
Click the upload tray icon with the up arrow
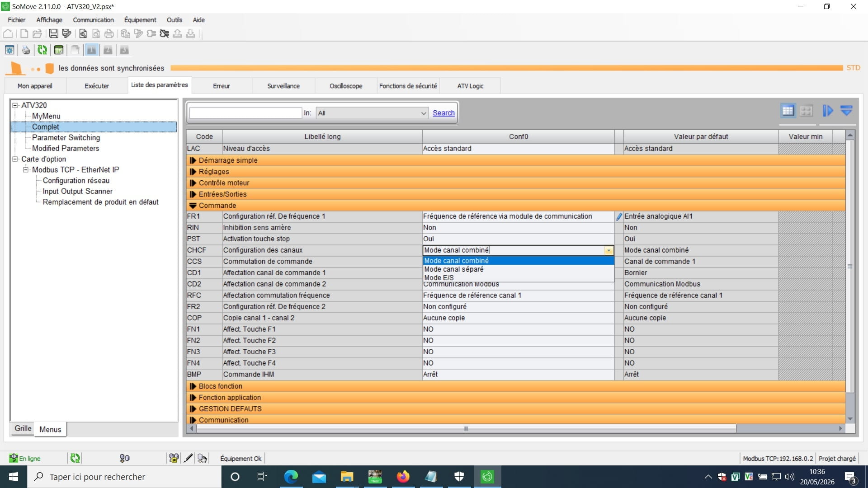(178, 33)
